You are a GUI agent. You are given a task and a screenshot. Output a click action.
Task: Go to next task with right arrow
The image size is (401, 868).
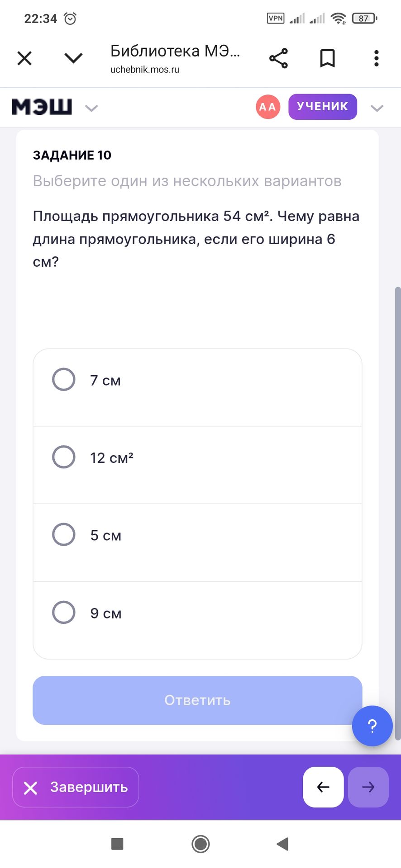point(368,787)
